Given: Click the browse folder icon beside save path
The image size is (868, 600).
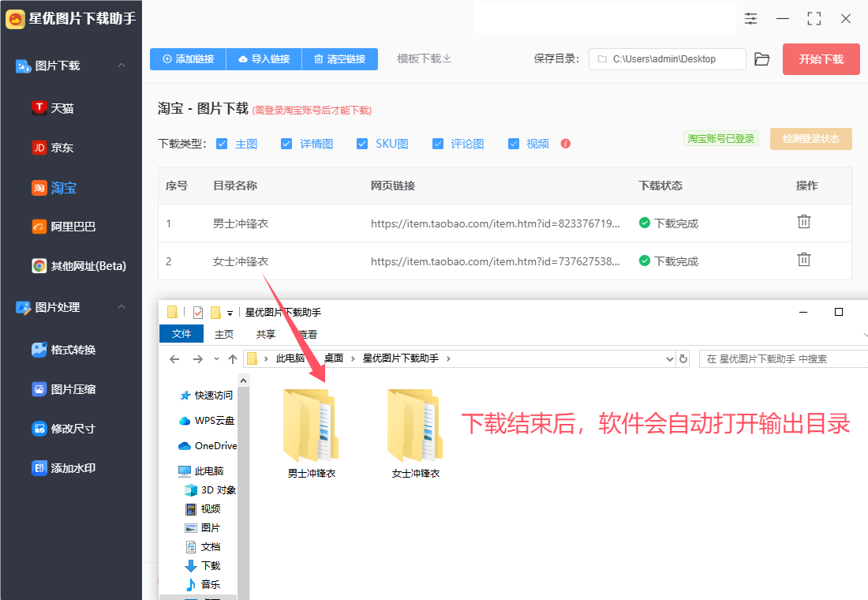Looking at the screenshot, I should [x=762, y=59].
